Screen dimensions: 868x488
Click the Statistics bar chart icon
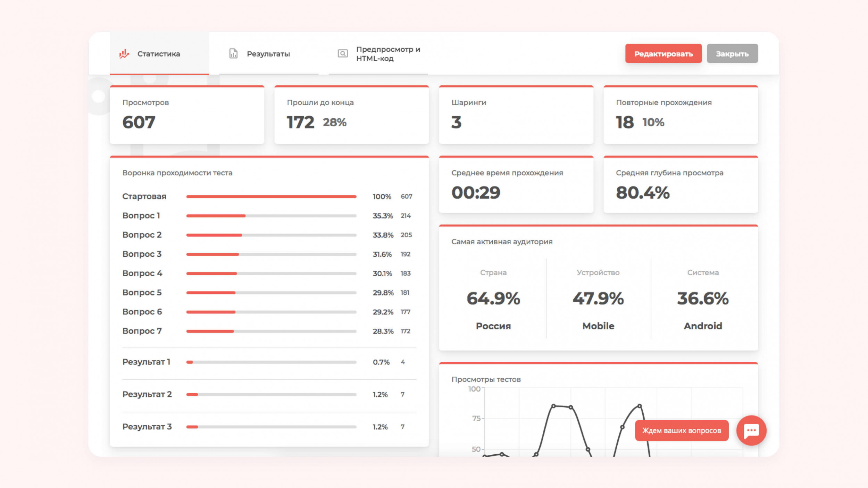pyautogui.click(x=124, y=53)
